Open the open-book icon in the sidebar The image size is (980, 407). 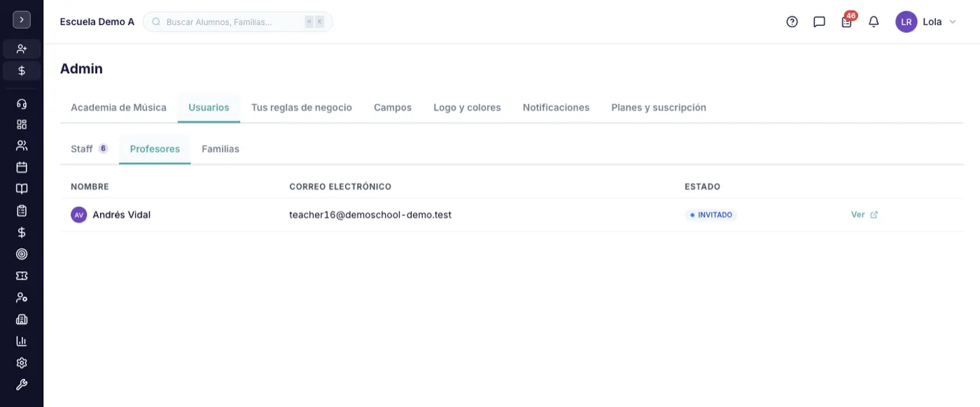[22, 189]
